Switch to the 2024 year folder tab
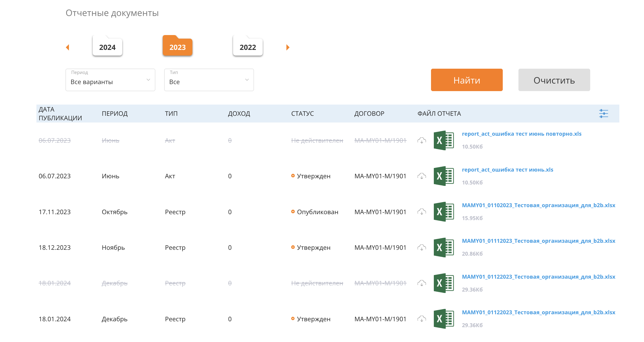Viewport: 644px width, 342px height. point(107,47)
